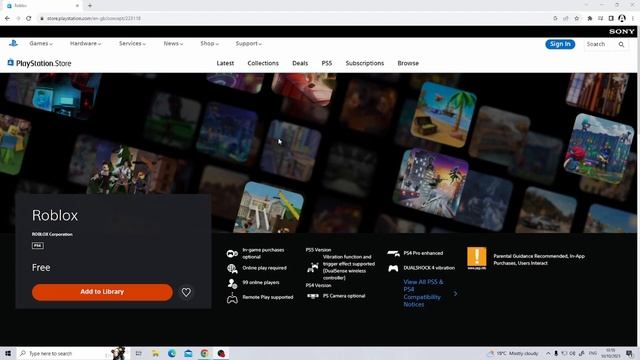This screenshot has height=360, width=640.
Task: Click the Free price label
Action: coord(41,267)
